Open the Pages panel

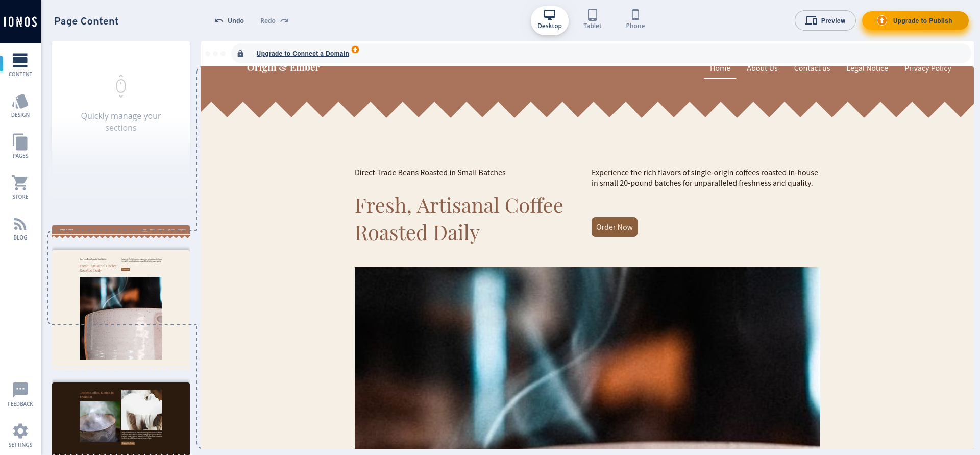(20, 147)
